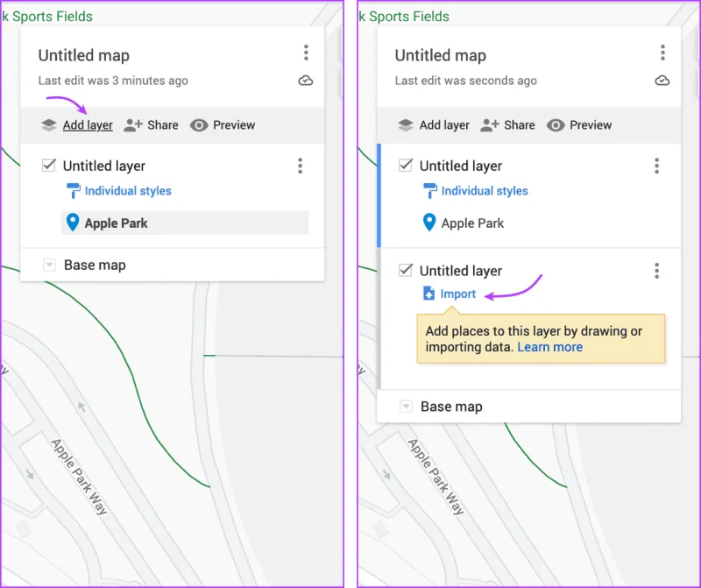Click the Untitled layer name above Import
Viewport: 701px width, 588px height.
[461, 271]
